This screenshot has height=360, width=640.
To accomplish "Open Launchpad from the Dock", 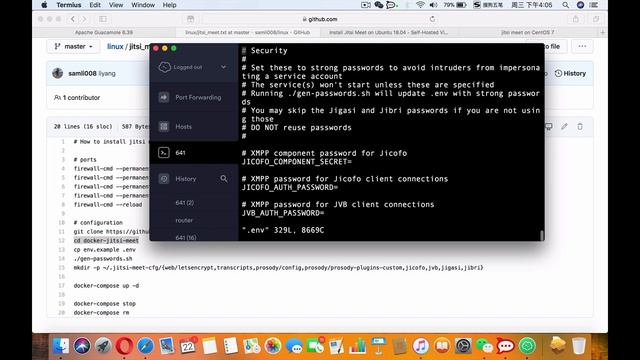I will coord(103,346).
